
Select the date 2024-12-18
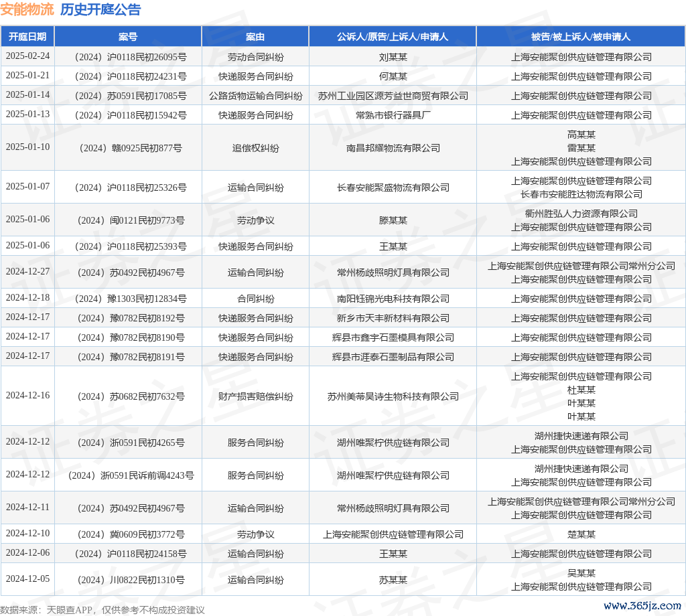click(x=27, y=298)
